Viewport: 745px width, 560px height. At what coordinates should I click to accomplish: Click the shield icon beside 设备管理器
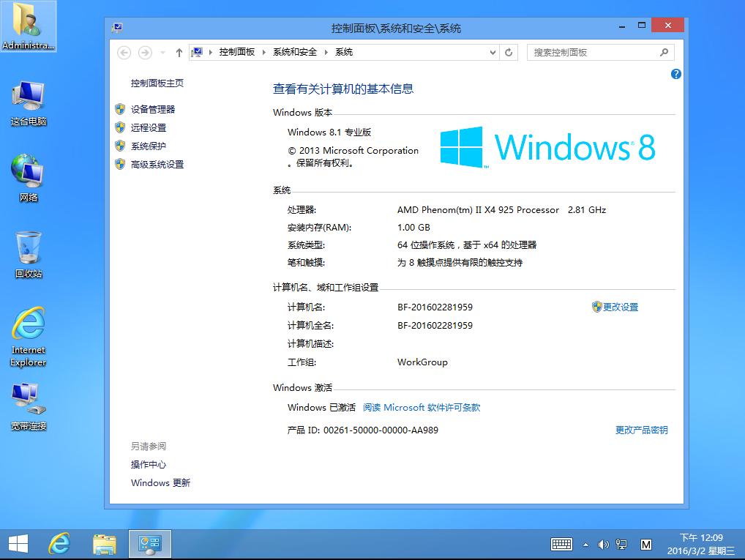[120, 109]
